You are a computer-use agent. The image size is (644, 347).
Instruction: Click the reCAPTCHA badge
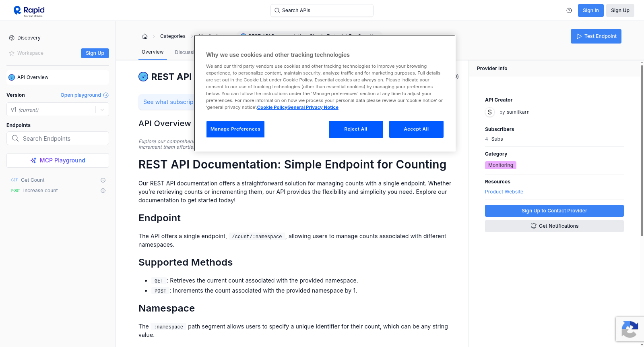pos(630,330)
